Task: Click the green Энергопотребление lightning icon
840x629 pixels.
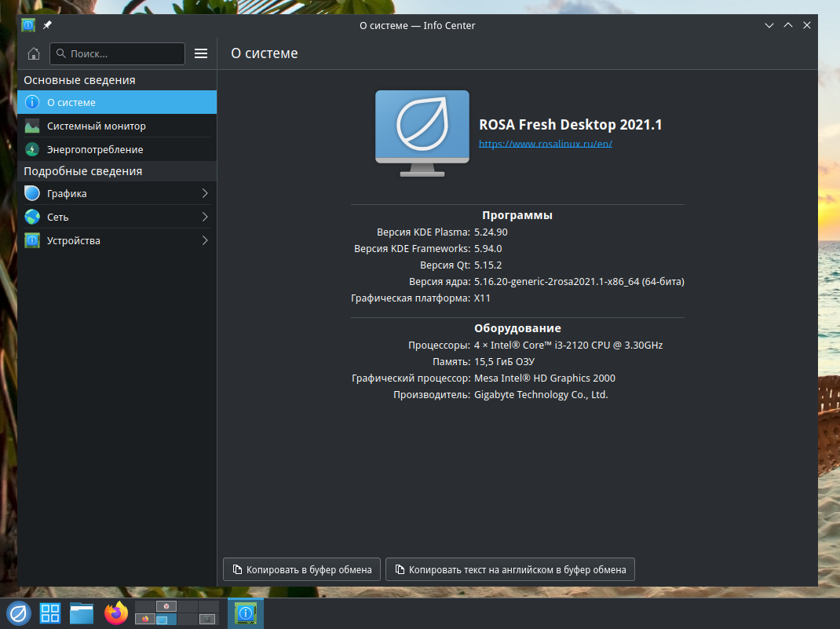Action: point(32,149)
